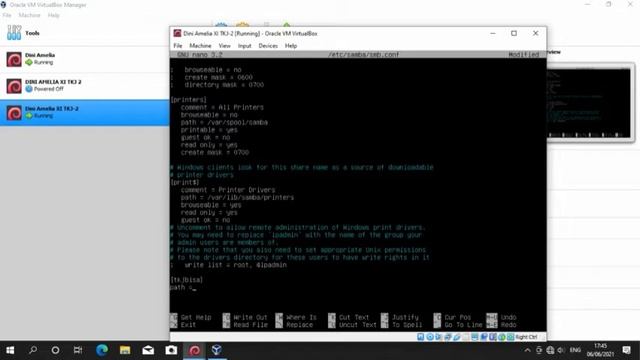Viewport: 640px width, 360px height.
Task: Click the hard disk activity indicator in VM status bar
Action: point(420,337)
